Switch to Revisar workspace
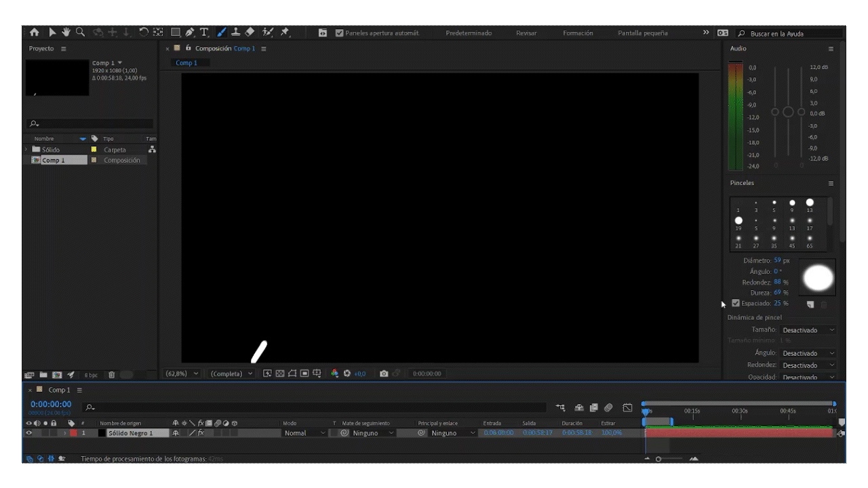This screenshot has height=488, width=868. coord(526,33)
